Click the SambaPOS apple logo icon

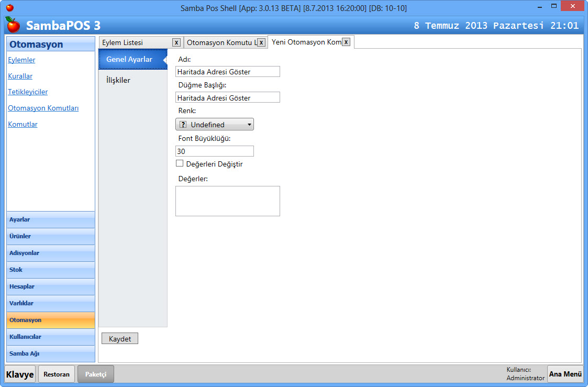[13, 25]
